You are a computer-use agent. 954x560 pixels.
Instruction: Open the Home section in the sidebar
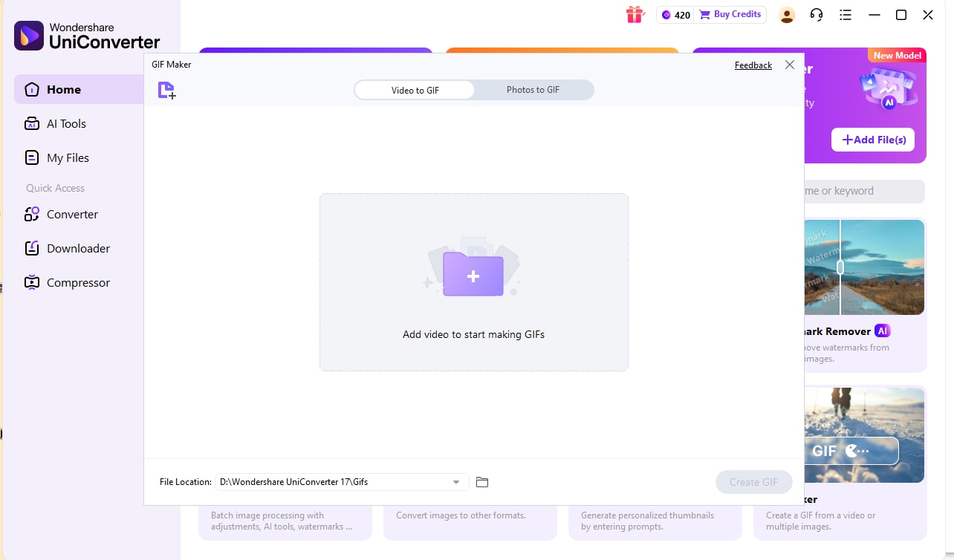[x=80, y=90]
